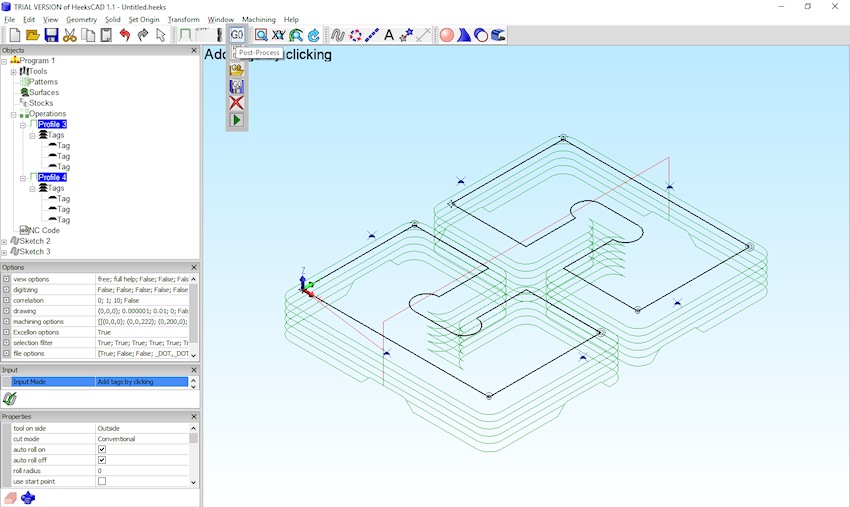The width and height of the screenshot is (850, 507).
Task: Create a new file with the New icon
Action: coord(15,35)
